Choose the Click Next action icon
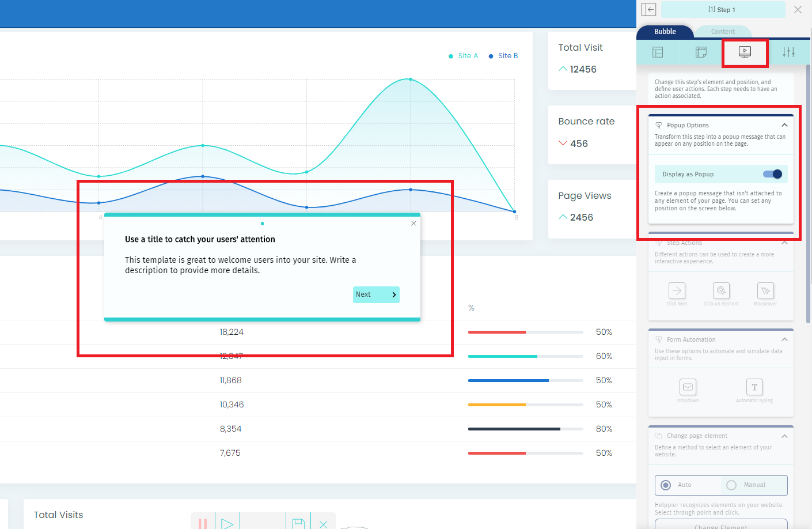Image resolution: width=812 pixels, height=529 pixels. pyautogui.click(x=677, y=291)
